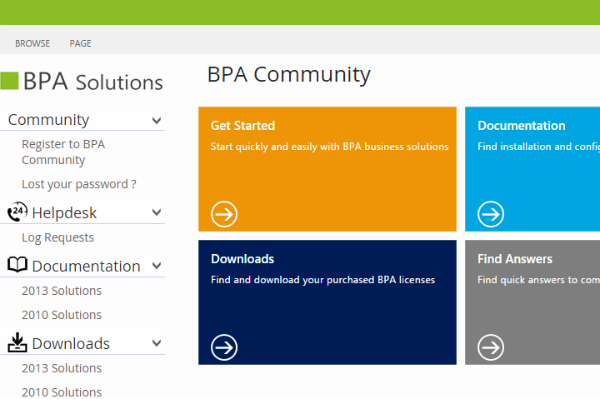Click Lost your password ? link
Viewport: 600px width, 399px height.
(79, 184)
